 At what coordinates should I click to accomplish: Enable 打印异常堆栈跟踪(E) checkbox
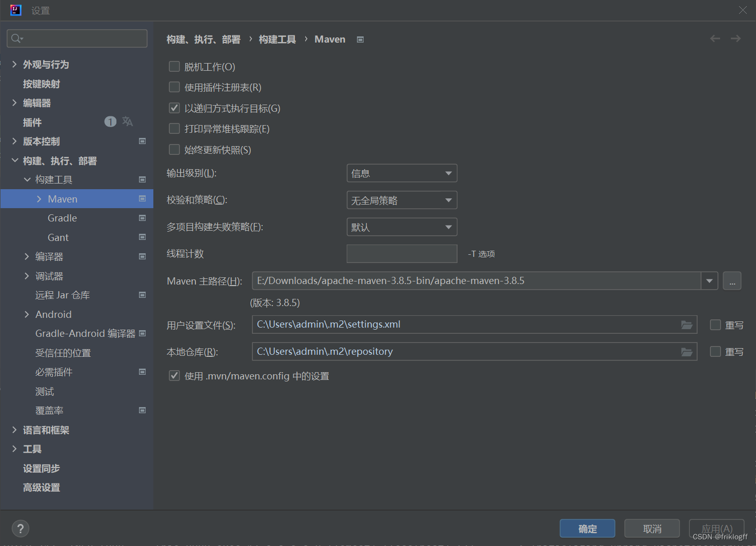(174, 129)
